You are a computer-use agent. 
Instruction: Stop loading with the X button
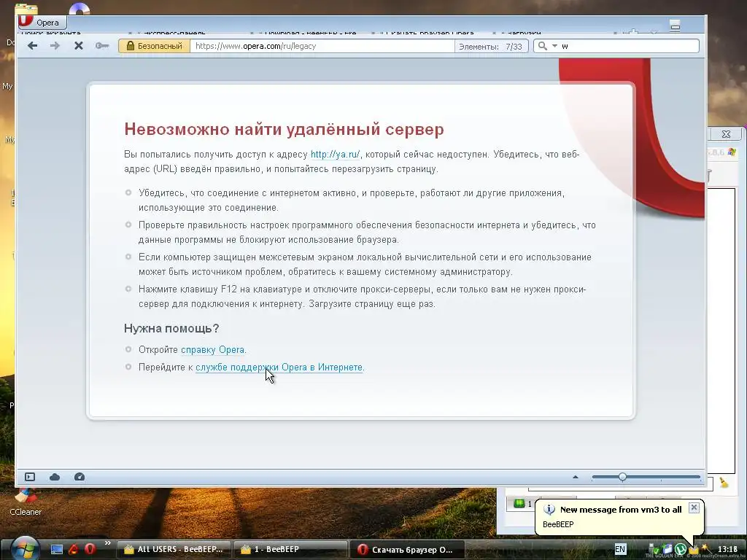79,46
